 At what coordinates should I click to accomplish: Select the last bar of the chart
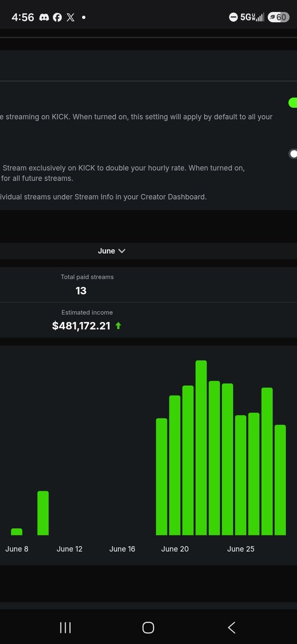tap(280, 480)
